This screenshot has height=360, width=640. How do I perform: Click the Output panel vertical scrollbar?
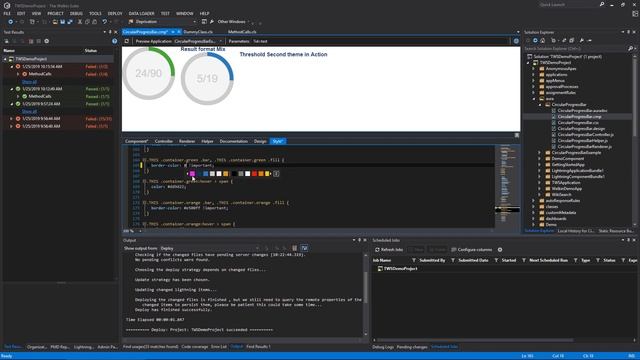pyautogui.click(x=365, y=294)
